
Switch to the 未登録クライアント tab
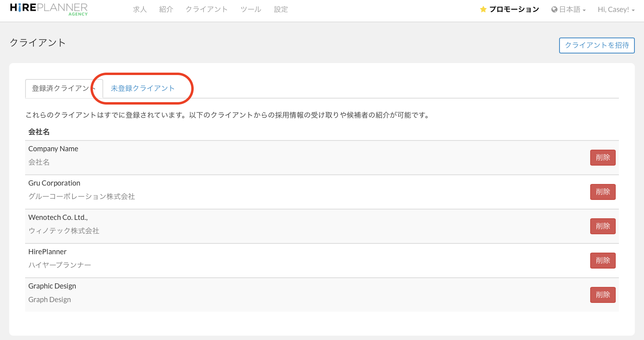(x=143, y=88)
